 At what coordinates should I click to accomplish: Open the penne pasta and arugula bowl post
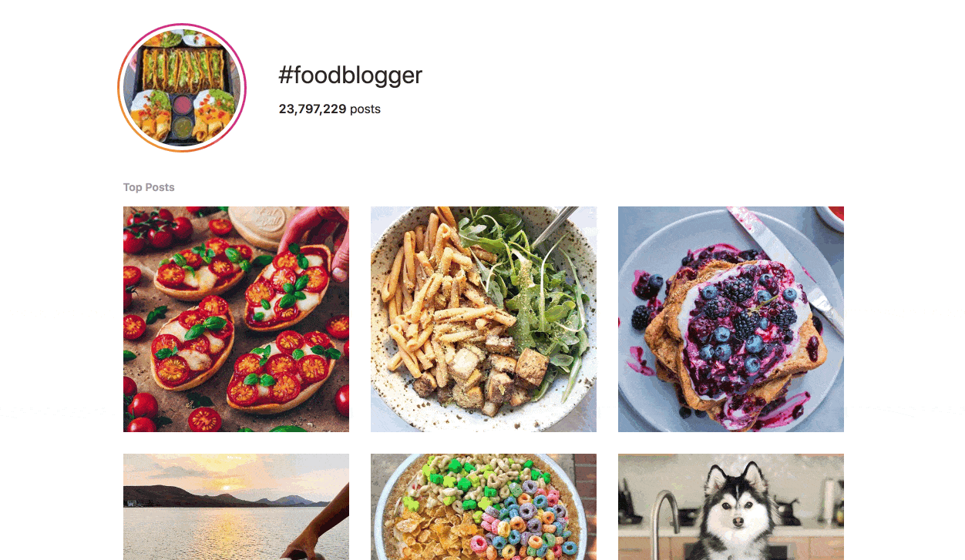tap(483, 319)
